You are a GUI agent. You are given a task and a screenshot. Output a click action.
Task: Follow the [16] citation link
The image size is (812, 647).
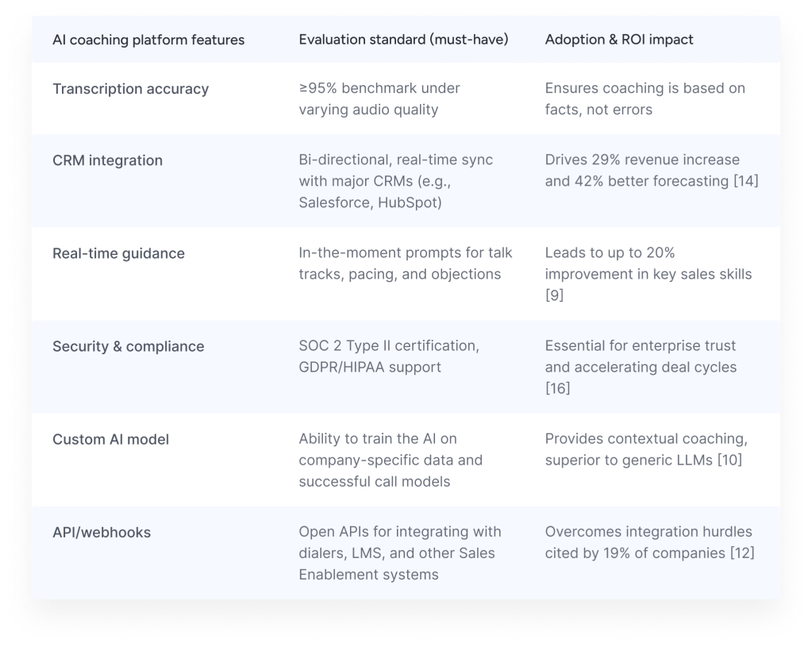[559, 388]
